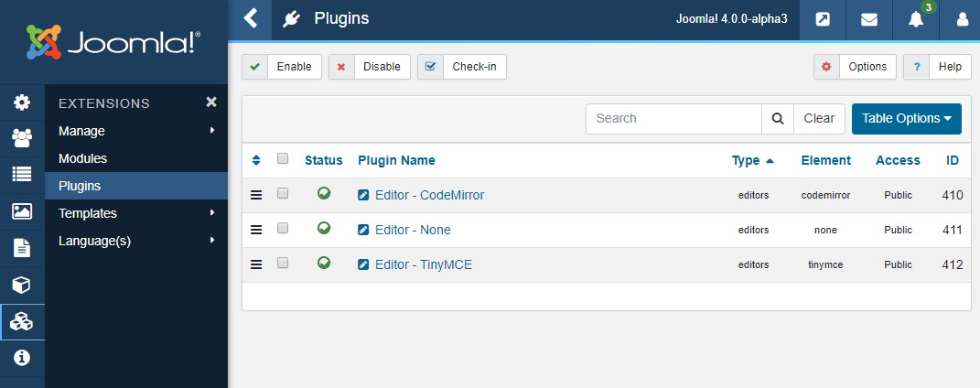Click the Check-in toolbar button
The width and height of the screenshot is (980, 388).
coord(462,67)
